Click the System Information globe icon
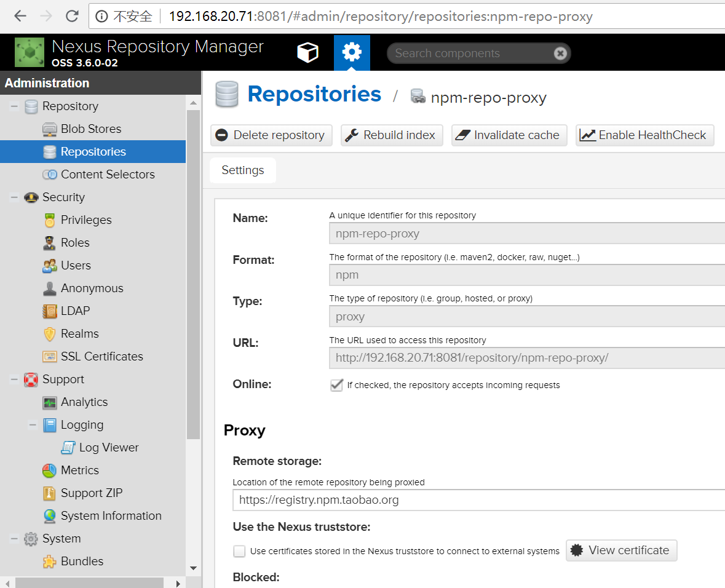Screen dimensions: 725x588 [49, 516]
